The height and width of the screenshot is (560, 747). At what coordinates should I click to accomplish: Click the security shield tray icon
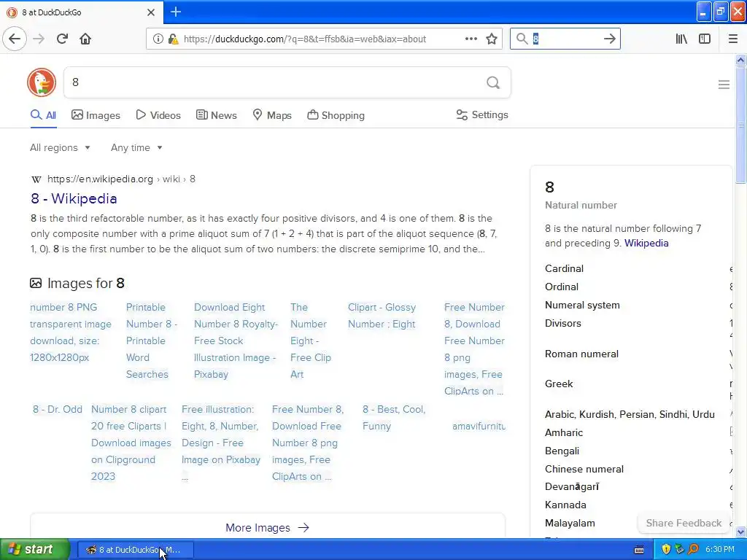[x=666, y=550]
